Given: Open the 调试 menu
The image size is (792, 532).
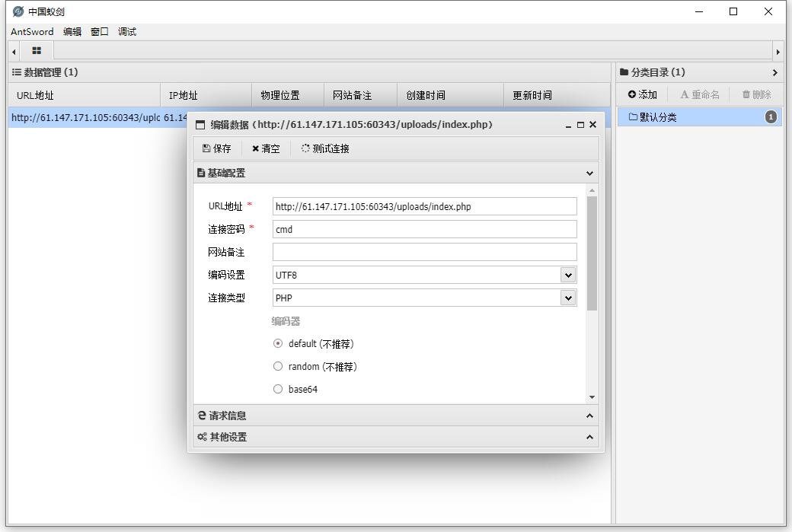Looking at the screenshot, I should tap(127, 32).
